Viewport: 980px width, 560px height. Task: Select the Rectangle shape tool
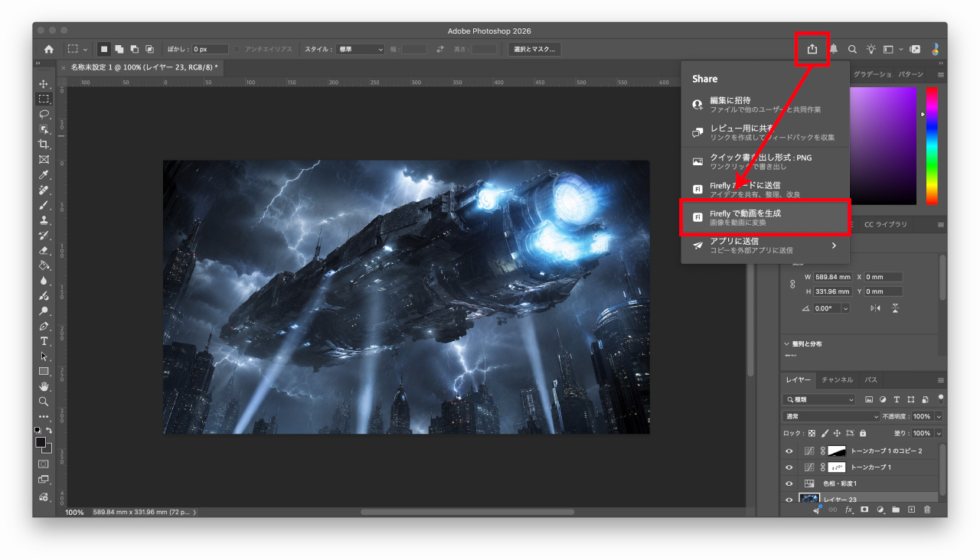pos(44,371)
